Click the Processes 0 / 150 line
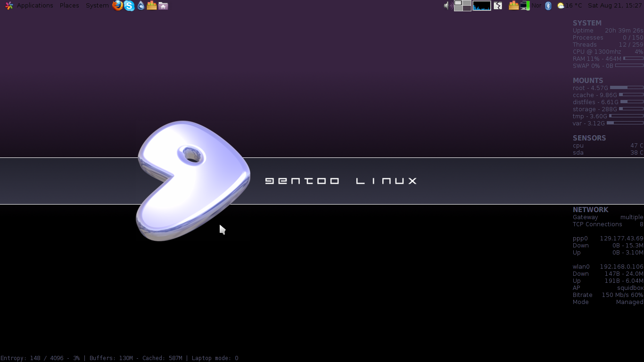644x362 pixels. coord(608,38)
